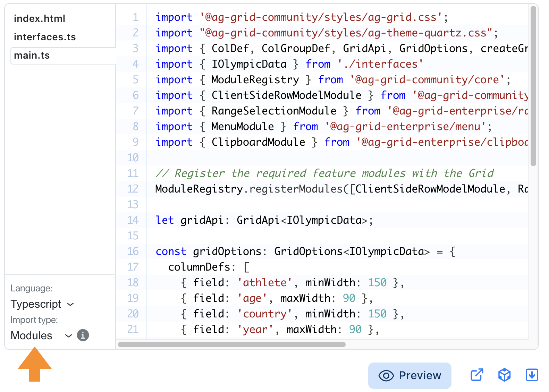Click the vertical scrollbar of code editor
Viewport: 549px width, 392px height.
[x=533, y=86]
